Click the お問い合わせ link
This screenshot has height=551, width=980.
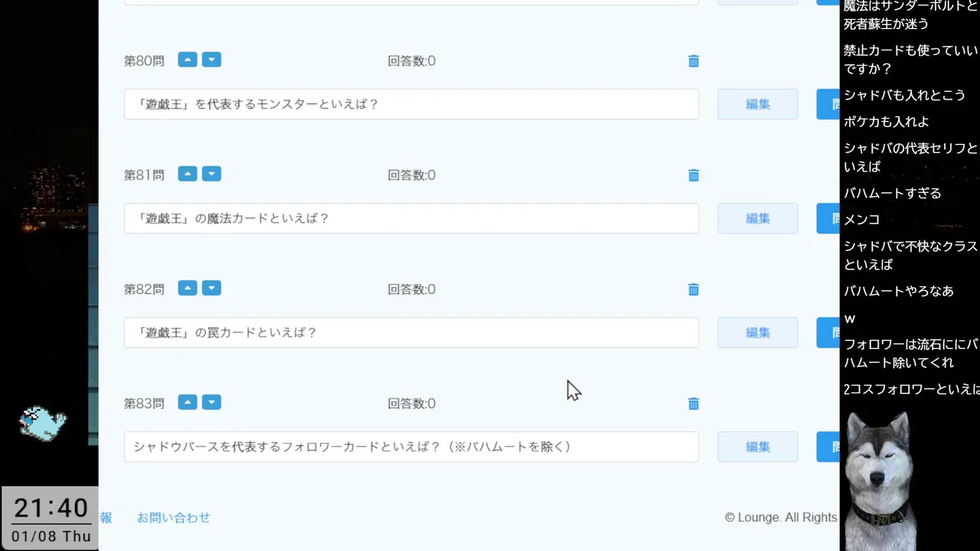tap(173, 517)
